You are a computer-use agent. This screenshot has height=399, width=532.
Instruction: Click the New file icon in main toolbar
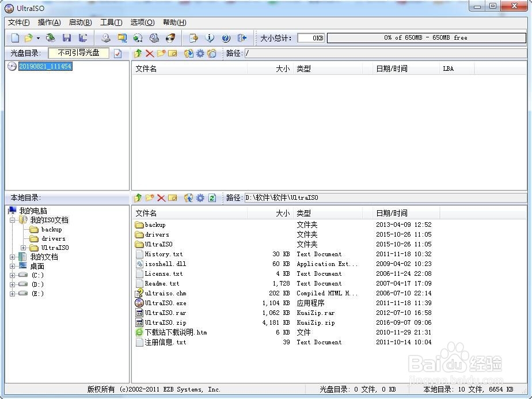click(x=15, y=37)
